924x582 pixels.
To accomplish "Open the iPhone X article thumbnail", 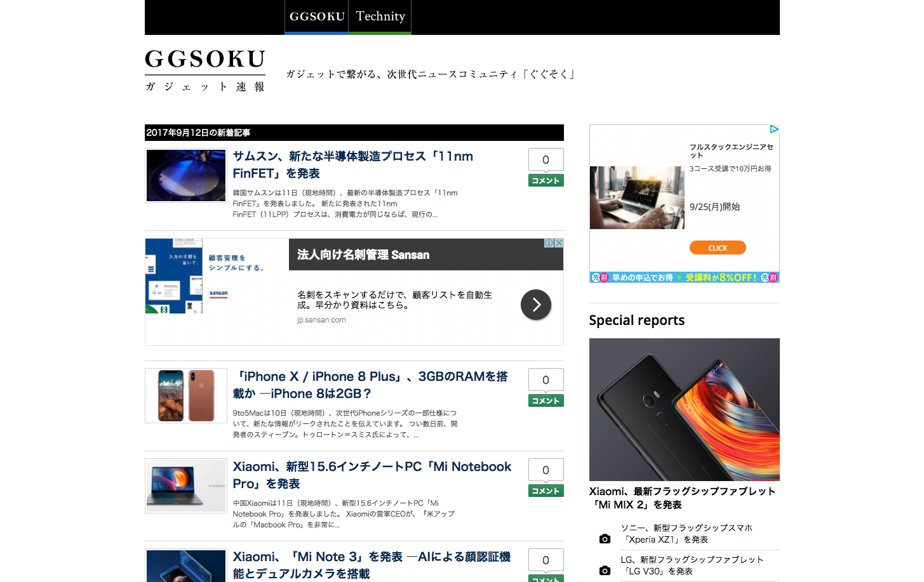I will point(186,395).
